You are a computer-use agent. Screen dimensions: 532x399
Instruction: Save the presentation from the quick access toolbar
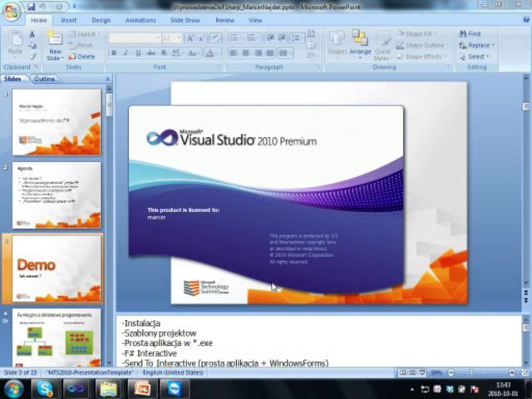(31, 7)
